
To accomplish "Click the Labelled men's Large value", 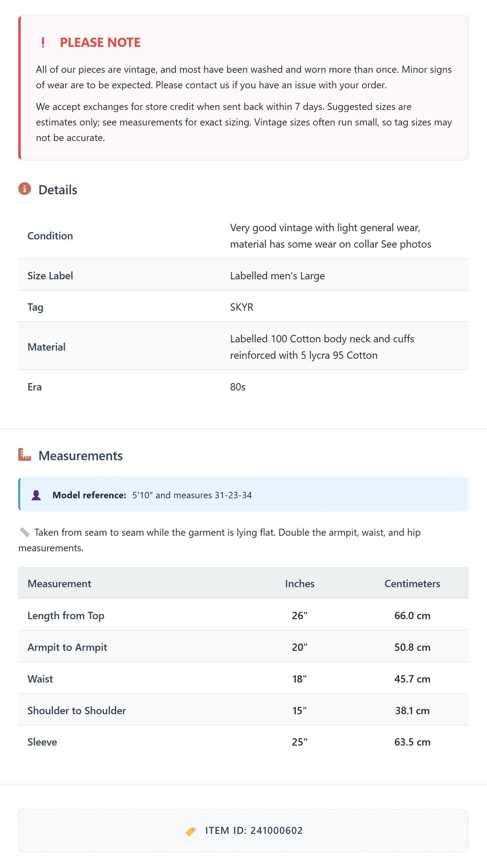I will point(277,276).
